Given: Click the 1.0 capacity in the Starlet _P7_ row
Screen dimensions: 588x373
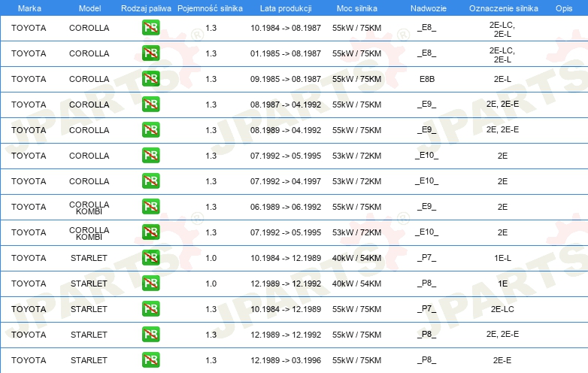Looking at the screenshot, I should 211,258.
